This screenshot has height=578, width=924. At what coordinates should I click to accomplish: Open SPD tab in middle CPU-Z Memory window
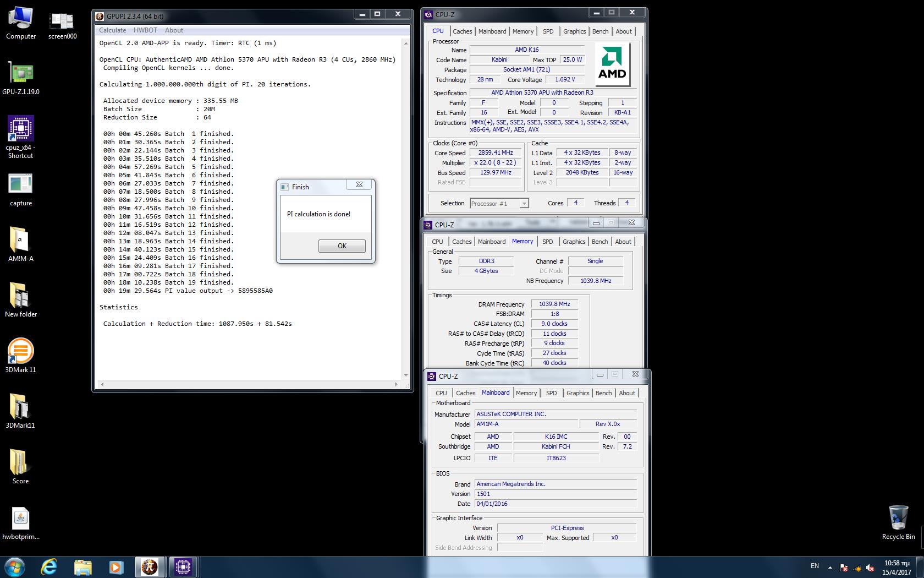[x=547, y=242]
